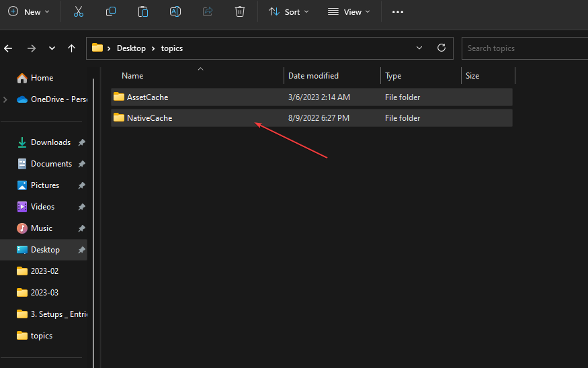
Task: Click Desktop in the address breadcrumb
Action: pyautogui.click(x=131, y=48)
